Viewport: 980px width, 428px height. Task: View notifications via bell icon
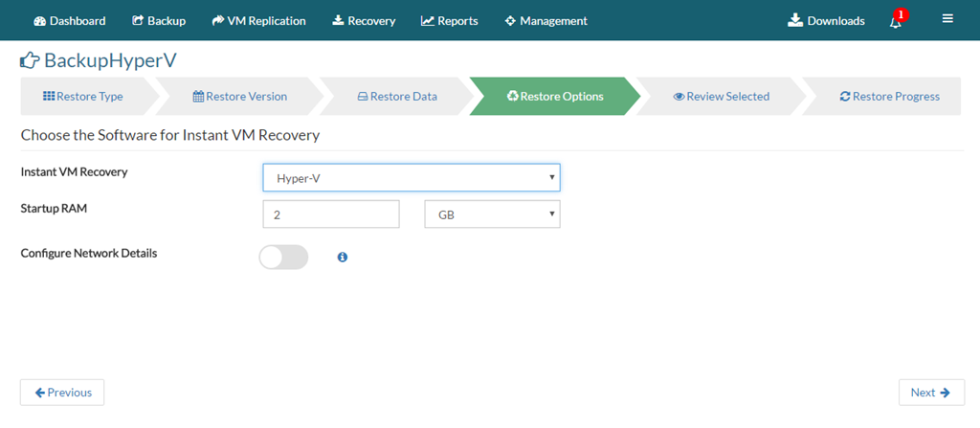896,21
